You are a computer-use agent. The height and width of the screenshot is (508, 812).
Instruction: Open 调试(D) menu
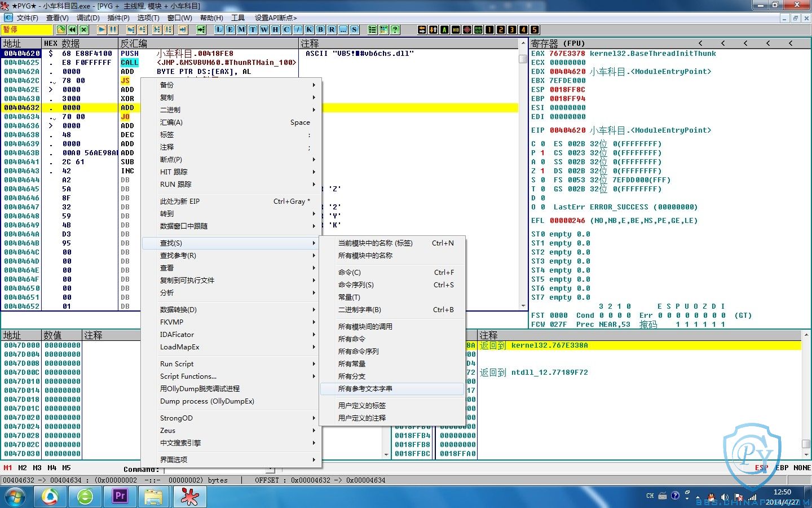pos(88,18)
